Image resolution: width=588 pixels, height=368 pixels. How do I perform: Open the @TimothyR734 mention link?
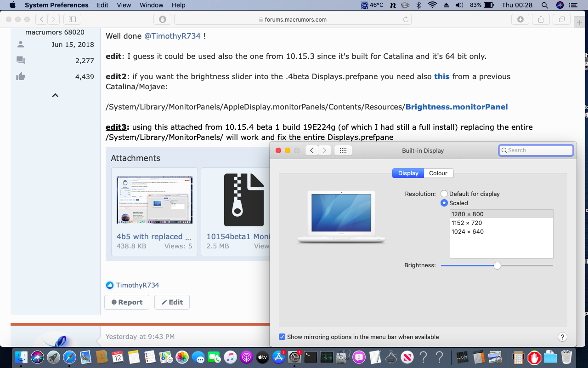coord(173,36)
